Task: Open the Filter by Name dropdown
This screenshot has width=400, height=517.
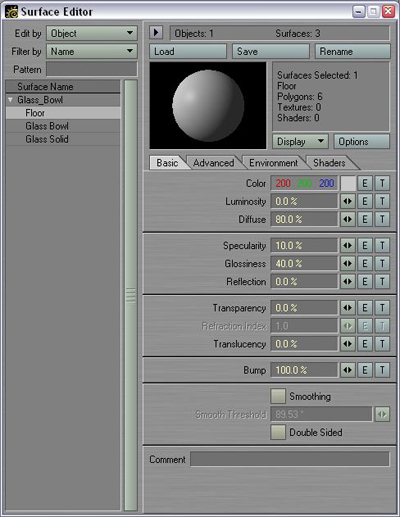Action: (92, 51)
